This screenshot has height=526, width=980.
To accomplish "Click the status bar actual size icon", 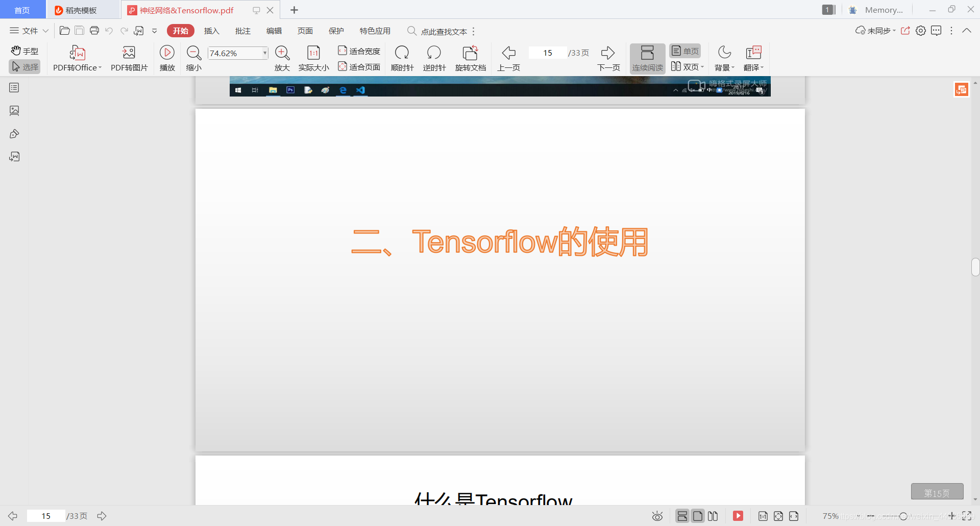I will [763, 516].
